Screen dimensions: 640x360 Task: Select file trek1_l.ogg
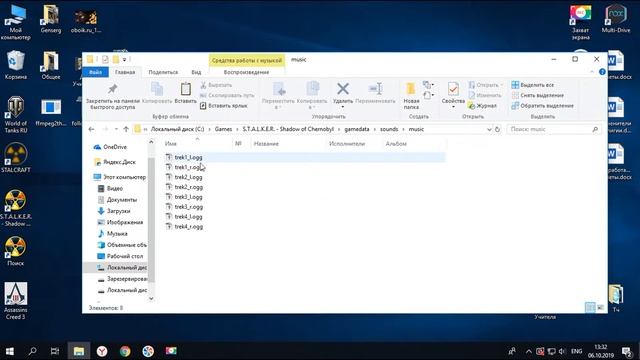pyautogui.click(x=188, y=157)
